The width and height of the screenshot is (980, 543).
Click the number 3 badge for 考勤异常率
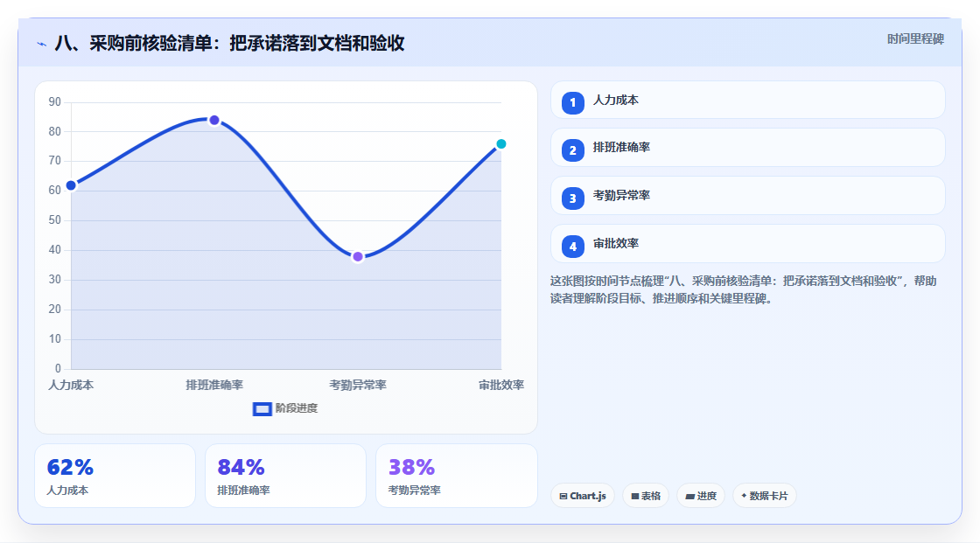point(572,198)
